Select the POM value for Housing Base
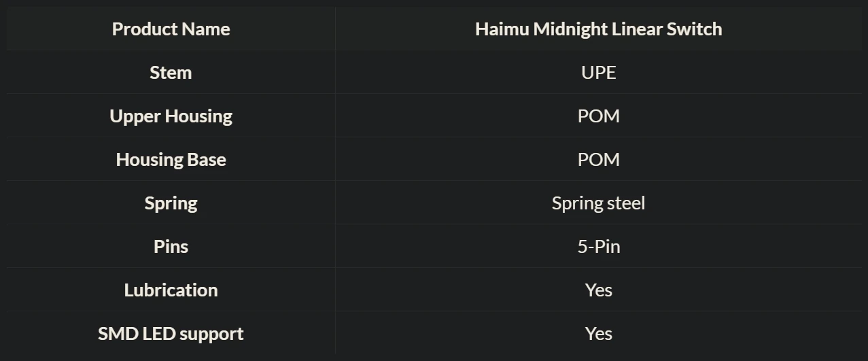This screenshot has width=868, height=361. click(x=598, y=160)
